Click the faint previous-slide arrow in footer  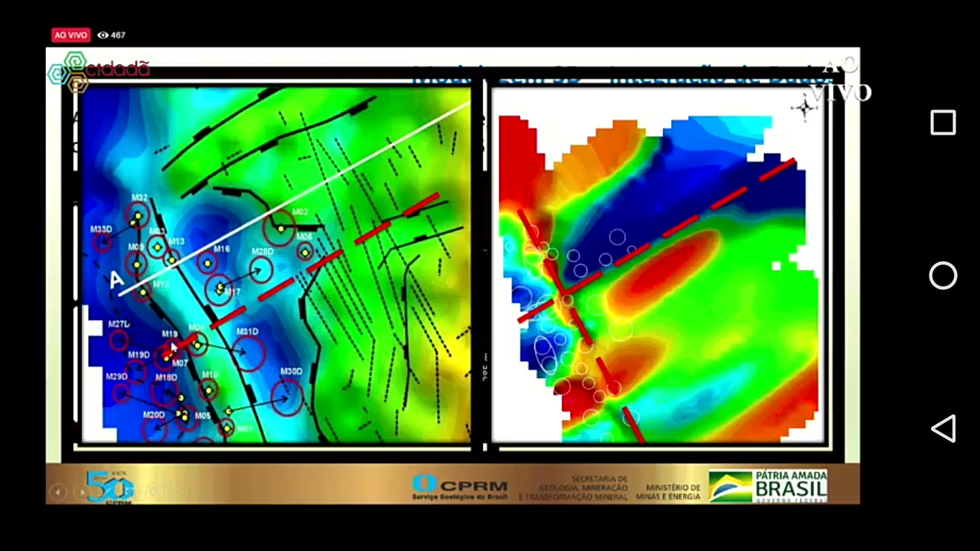[x=57, y=492]
